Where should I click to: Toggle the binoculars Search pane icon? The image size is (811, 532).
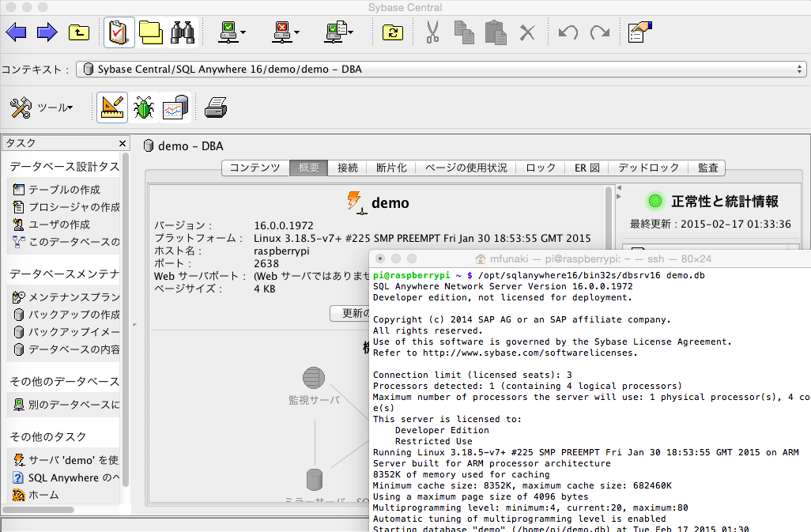pyautogui.click(x=183, y=32)
